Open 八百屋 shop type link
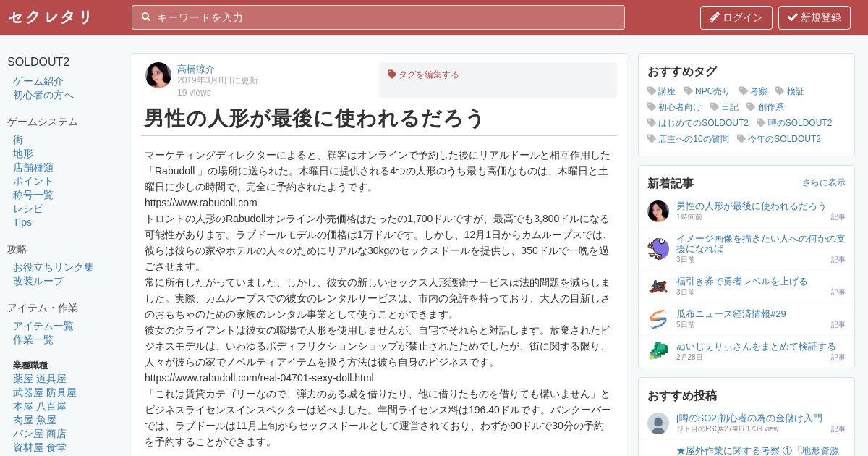Screen dimensions: 868x456 tap(51, 406)
